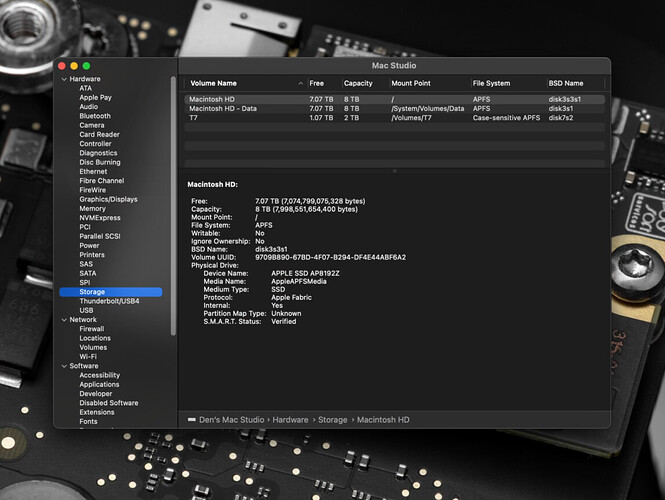665x500 pixels.
Task: Click the APPLE SSD AP8192Z device name
Action: click(305, 274)
